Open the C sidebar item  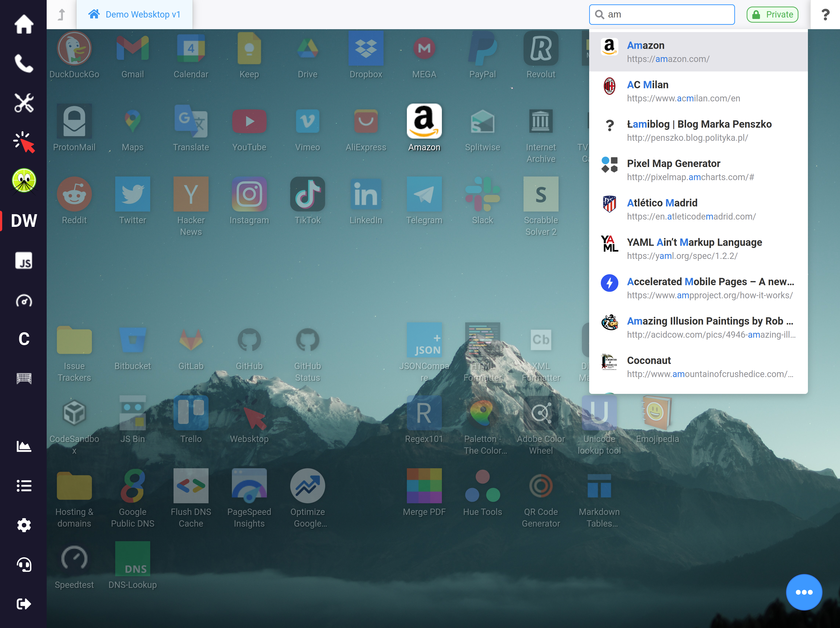[24, 338]
